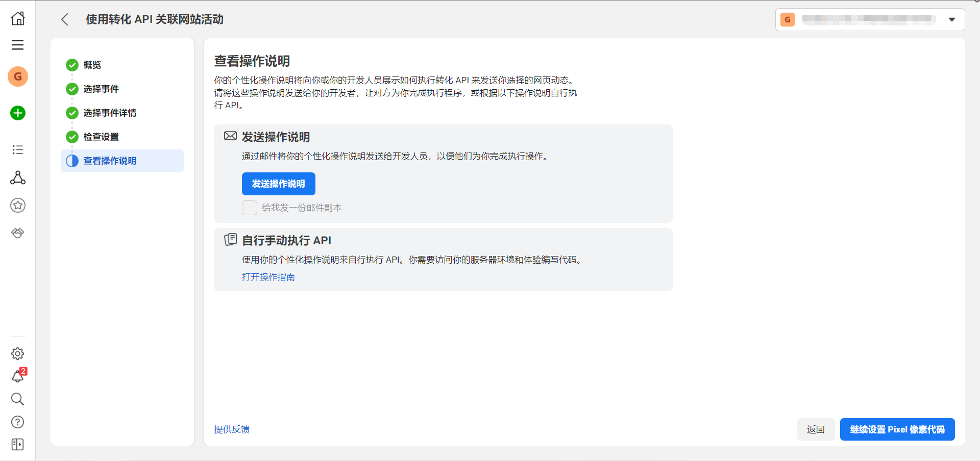Open the account selector dropdown arrow

(952, 19)
